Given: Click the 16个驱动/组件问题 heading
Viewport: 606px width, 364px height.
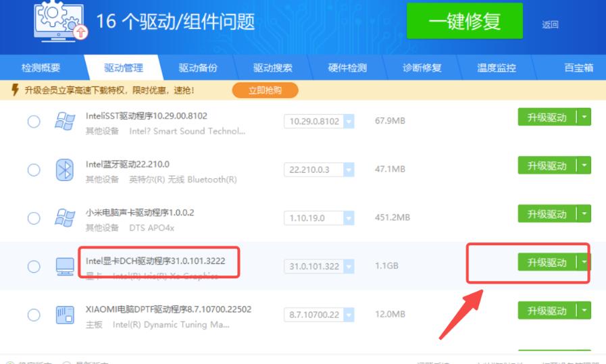Looking at the screenshot, I should pyautogui.click(x=176, y=21).
